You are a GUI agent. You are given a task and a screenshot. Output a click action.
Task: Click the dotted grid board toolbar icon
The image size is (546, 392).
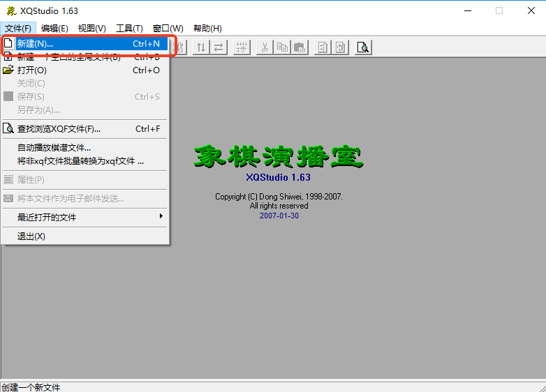tap(242, 47)
